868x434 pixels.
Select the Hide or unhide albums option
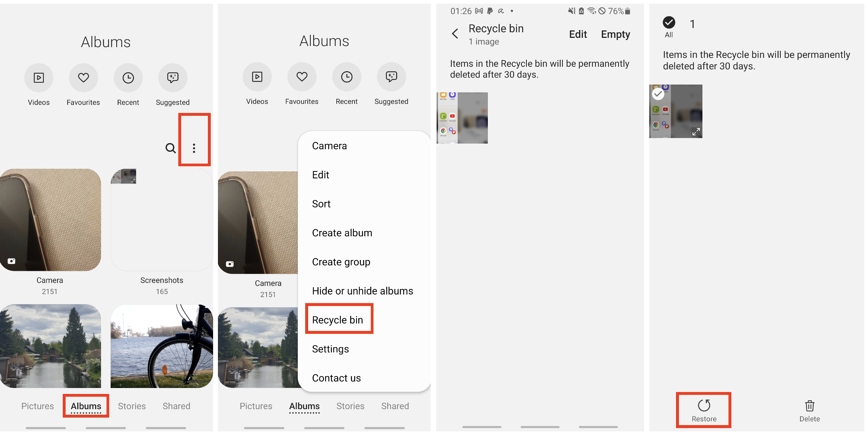pyautogui.click(x=362, y=290)
